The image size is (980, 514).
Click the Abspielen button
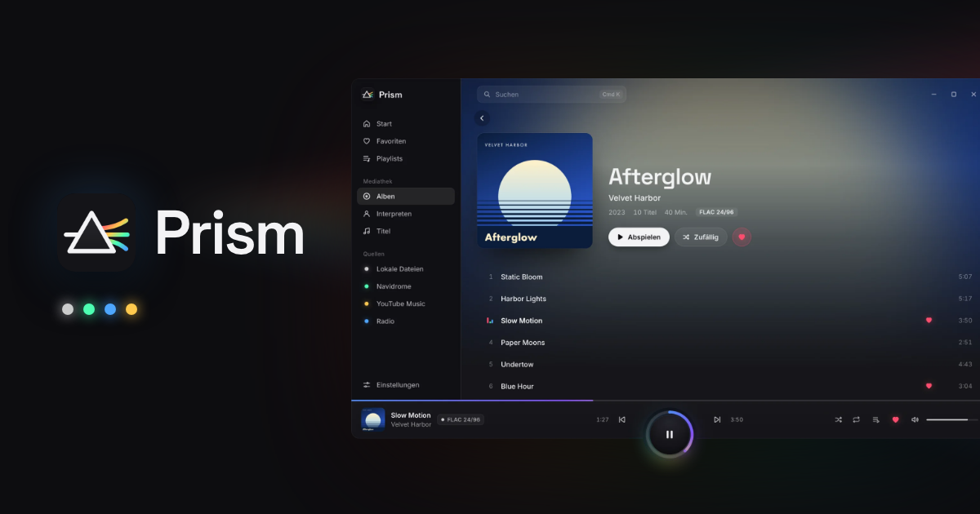pyautogui.click(x=639, y=237)
